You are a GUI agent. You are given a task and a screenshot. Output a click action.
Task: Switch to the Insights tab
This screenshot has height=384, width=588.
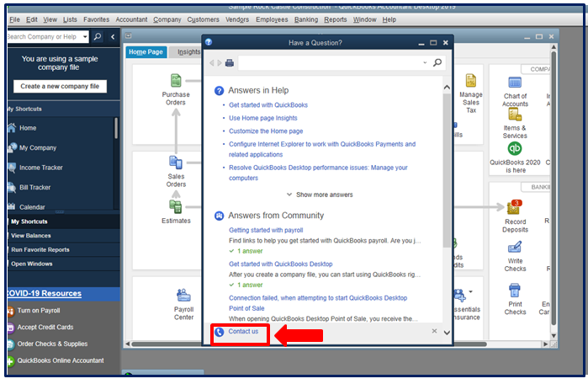click(x=187, y=52)
